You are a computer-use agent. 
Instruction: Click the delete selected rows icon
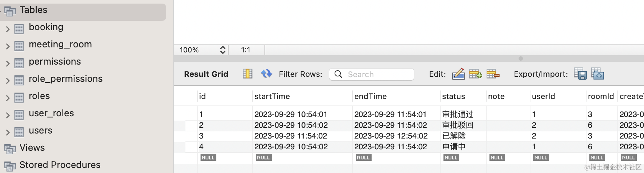coord(493,74)
